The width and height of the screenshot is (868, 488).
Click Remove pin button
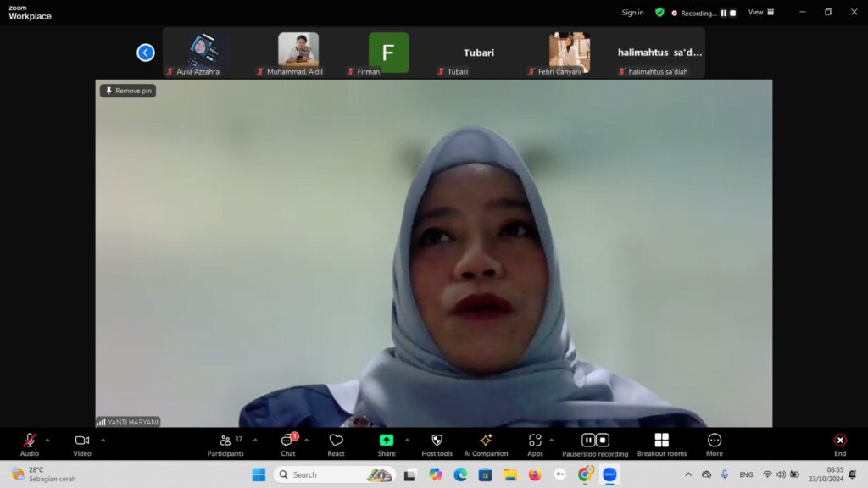(x=128, y=91)
